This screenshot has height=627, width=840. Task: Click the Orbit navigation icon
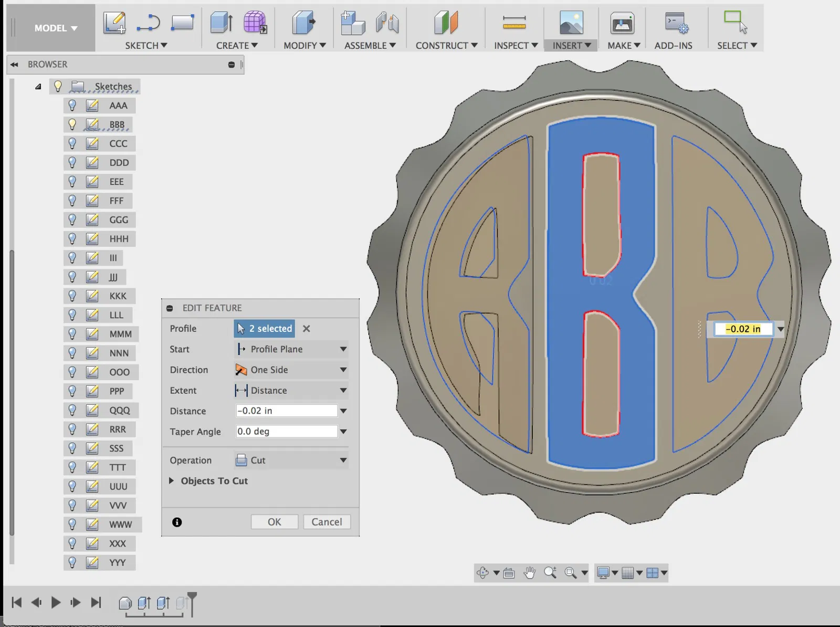tap(482, 573)
